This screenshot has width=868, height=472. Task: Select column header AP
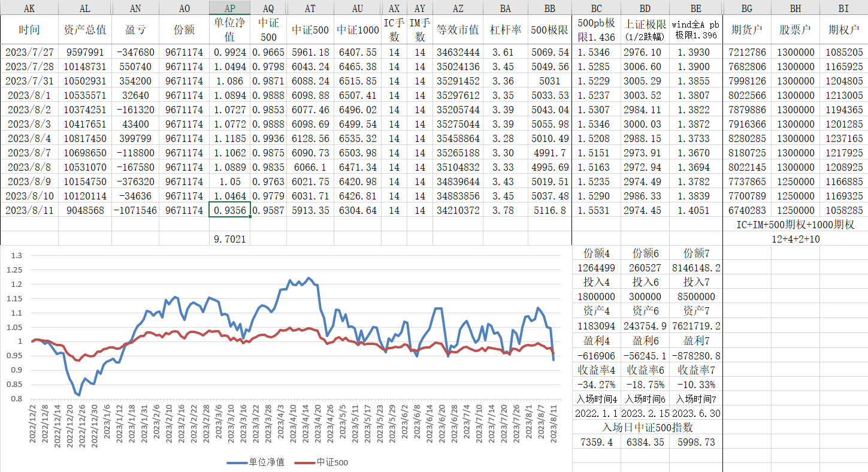coord(229,8)
